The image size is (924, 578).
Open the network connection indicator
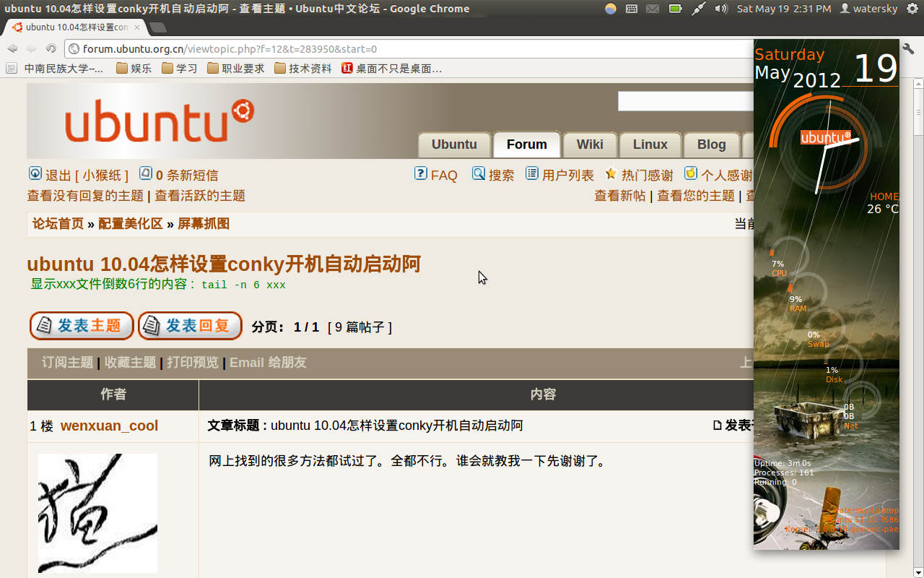click(698, 9)
